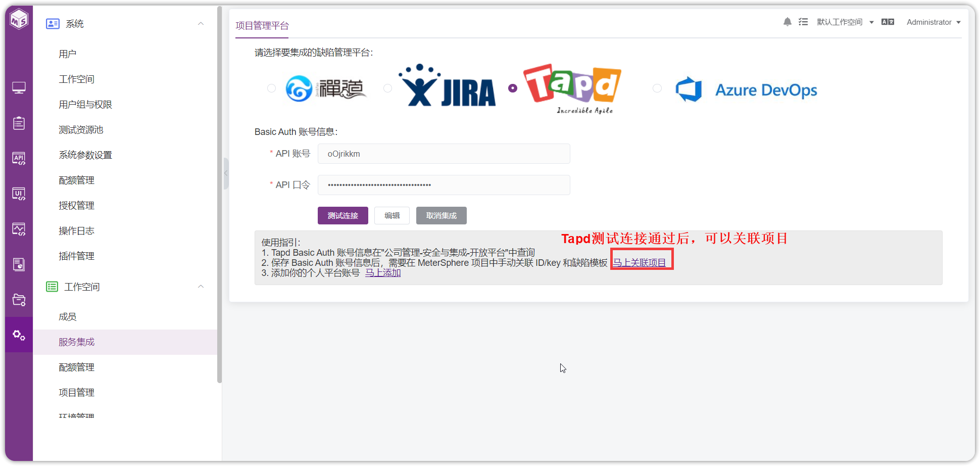The image size is (980, 466).
Task: Collapse the 系统 menu section
Action: pyautogui.click(x=201, y=24)
